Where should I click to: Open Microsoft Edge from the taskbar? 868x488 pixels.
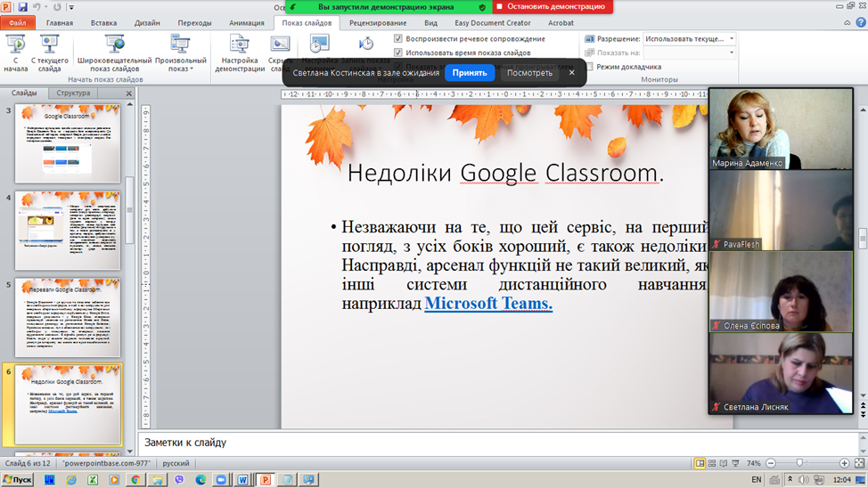click(x=201, y=480)
